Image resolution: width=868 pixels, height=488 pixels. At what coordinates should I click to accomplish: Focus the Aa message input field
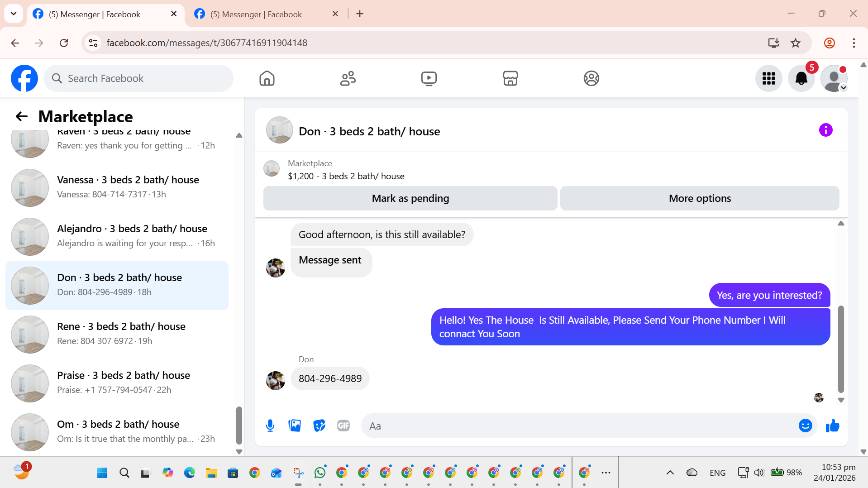coord(579,426)
